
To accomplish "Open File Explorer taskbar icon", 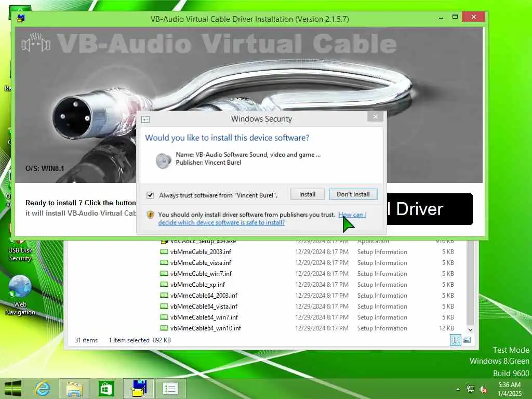I will (74, 389).
